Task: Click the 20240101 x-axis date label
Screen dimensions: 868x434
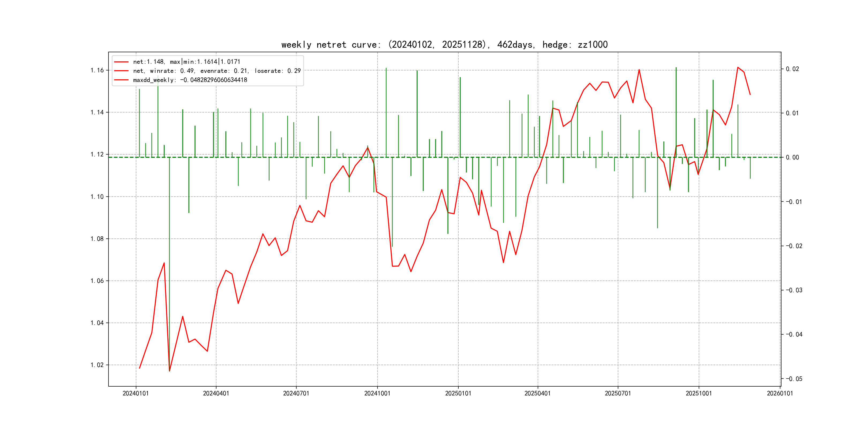Action: coord(136,393)
